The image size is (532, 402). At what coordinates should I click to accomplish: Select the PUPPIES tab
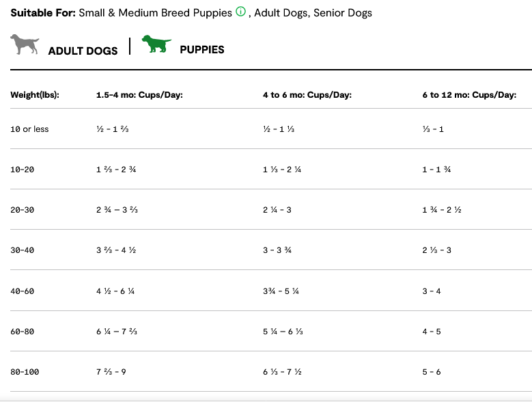[201, 49]
